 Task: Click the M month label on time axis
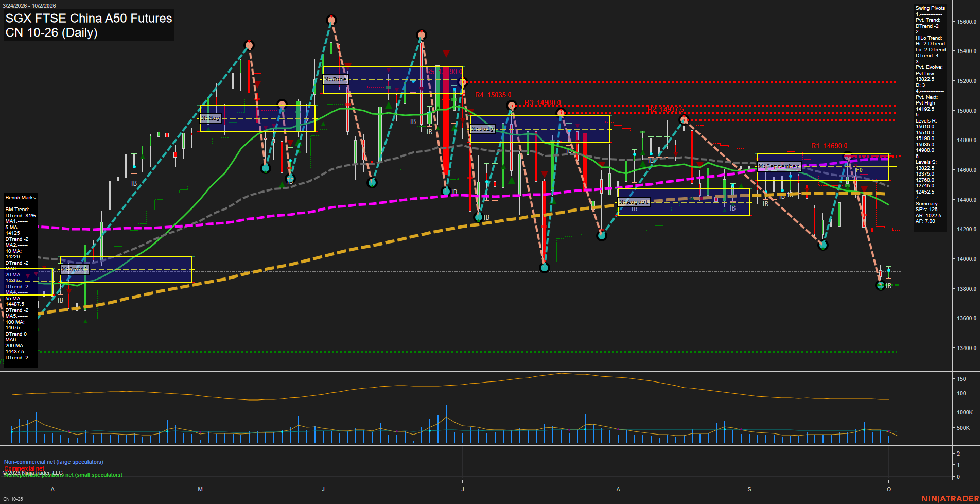click(200, 489)
